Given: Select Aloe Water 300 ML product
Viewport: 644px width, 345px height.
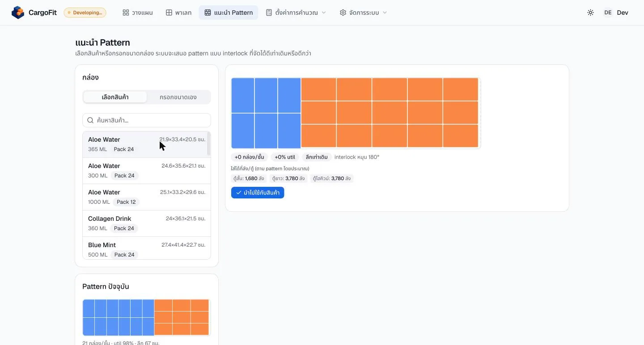Looking at the screenshot, I should 147,171.
